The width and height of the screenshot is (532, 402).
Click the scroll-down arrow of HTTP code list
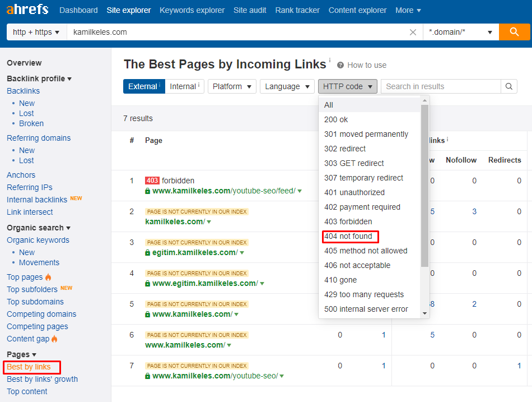click(x=424, y=313)
